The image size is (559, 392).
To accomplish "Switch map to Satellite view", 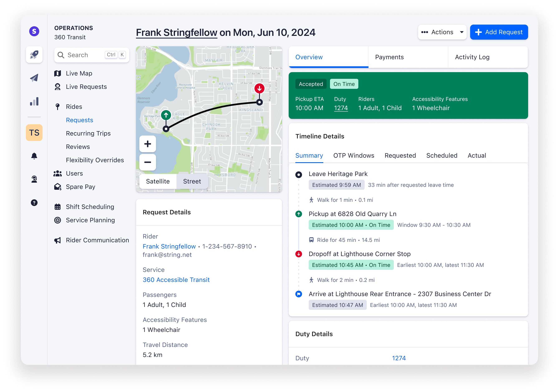I will [x=158, y=181].
